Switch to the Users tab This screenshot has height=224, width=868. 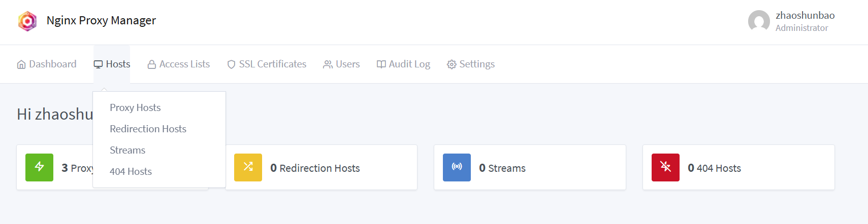click(341, 64)
